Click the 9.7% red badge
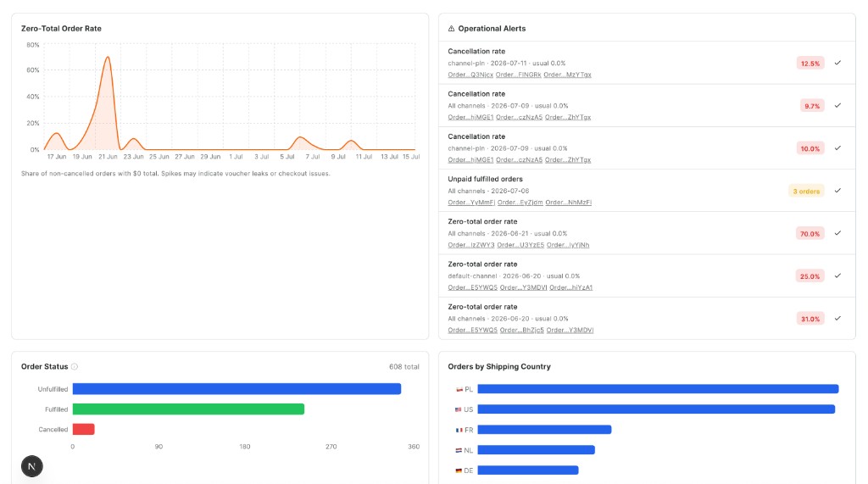Image resolution: width=868 pixels, height=484 pixels. pyautogui.click(x=812, y=106)
